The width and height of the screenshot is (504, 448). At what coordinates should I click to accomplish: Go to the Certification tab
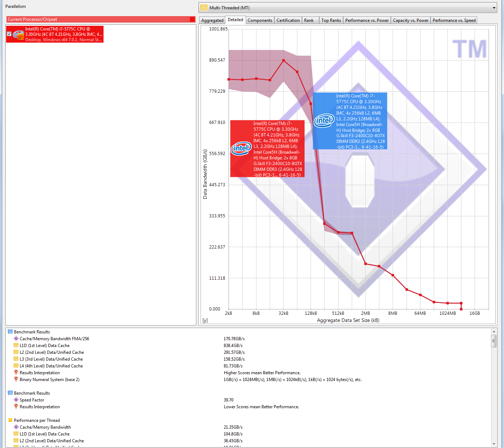click(288, 20)
